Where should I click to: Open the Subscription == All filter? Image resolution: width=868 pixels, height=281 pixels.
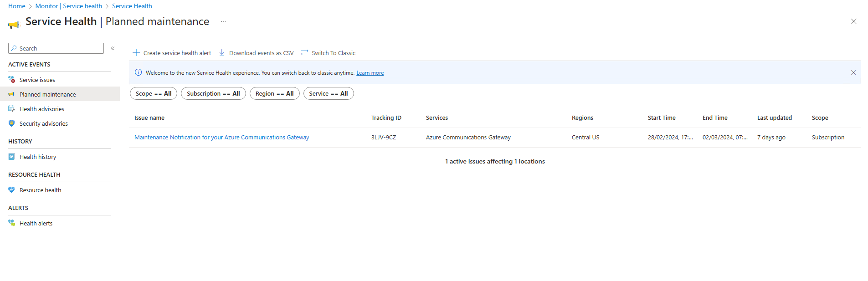pyautogui.click(x=213, y=93)
